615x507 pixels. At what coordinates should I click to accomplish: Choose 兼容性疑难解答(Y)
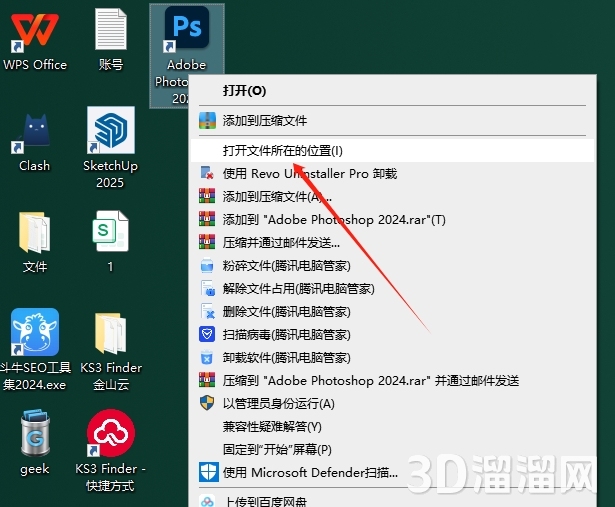(392, 426)
